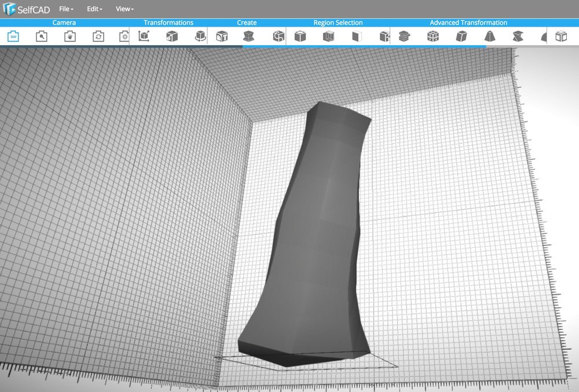Open the camera settings tool
Screen dimensions: 579x392
[124, 36]
